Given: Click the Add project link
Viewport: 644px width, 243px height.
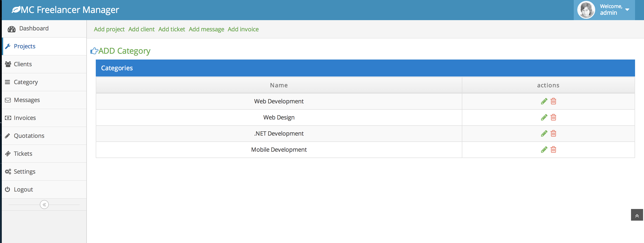Looking at the screenshot, I should coord(109,29).
